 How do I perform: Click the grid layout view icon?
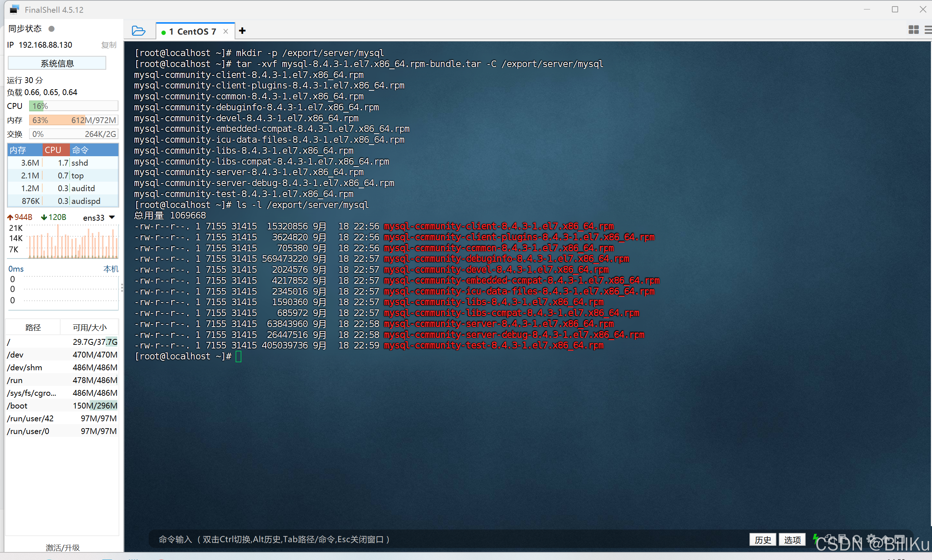click(913, 30)
